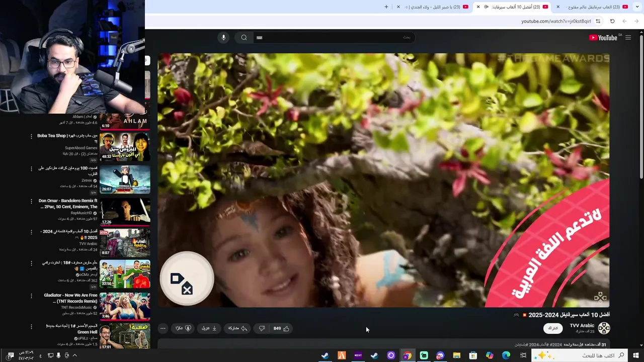
Task: Share the video using مشاركة button
Action: coord(237,328)
